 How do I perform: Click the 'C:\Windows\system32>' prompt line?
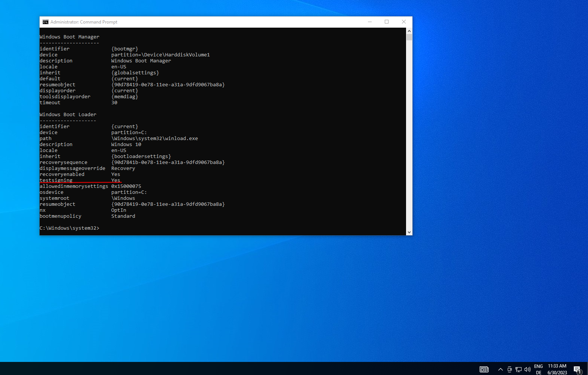69,228
